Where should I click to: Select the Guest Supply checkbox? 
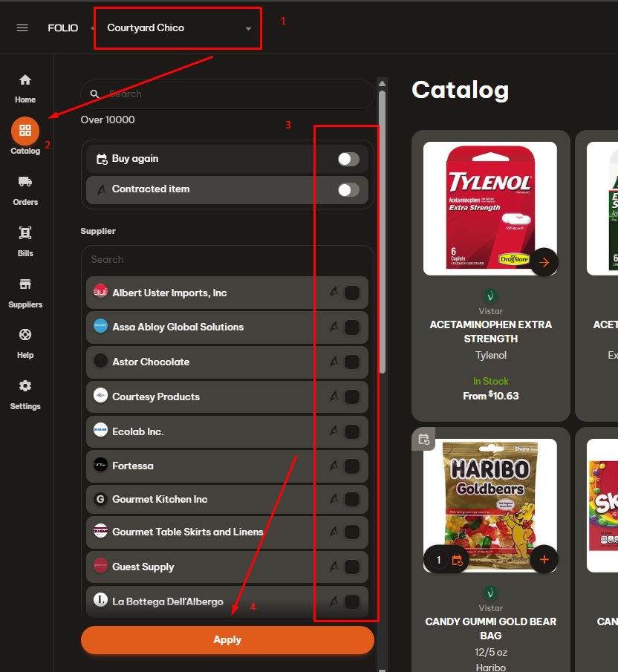coord(352,567)
